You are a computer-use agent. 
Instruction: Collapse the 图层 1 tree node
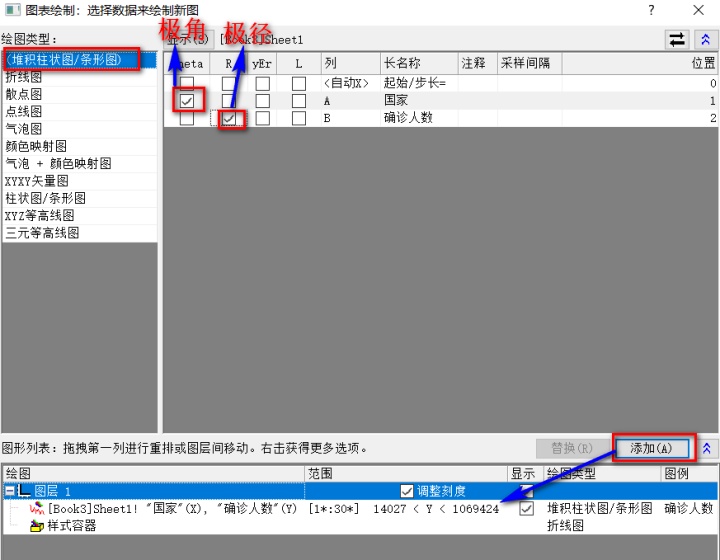coord(9,491)
